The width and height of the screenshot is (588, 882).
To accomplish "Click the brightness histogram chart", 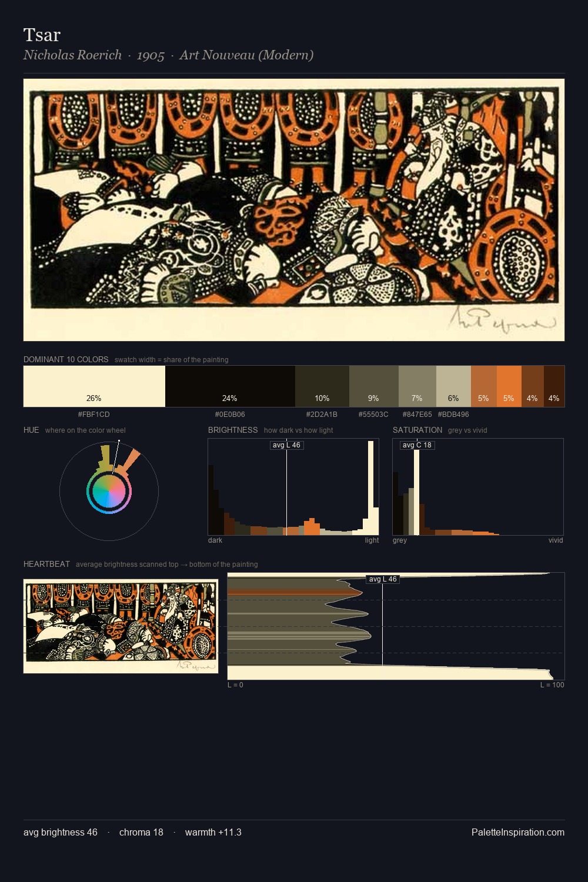I will 293,487.
